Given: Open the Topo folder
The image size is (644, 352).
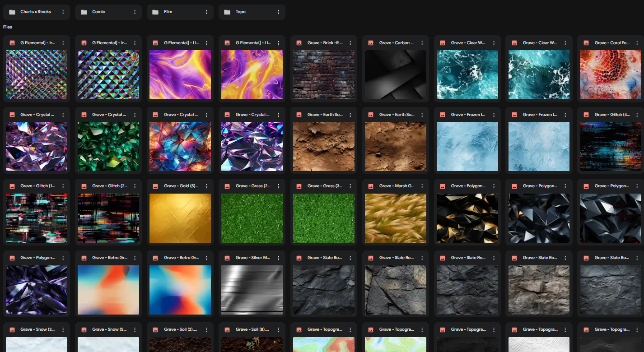Looking at the screenshot, I should point(252,12).
